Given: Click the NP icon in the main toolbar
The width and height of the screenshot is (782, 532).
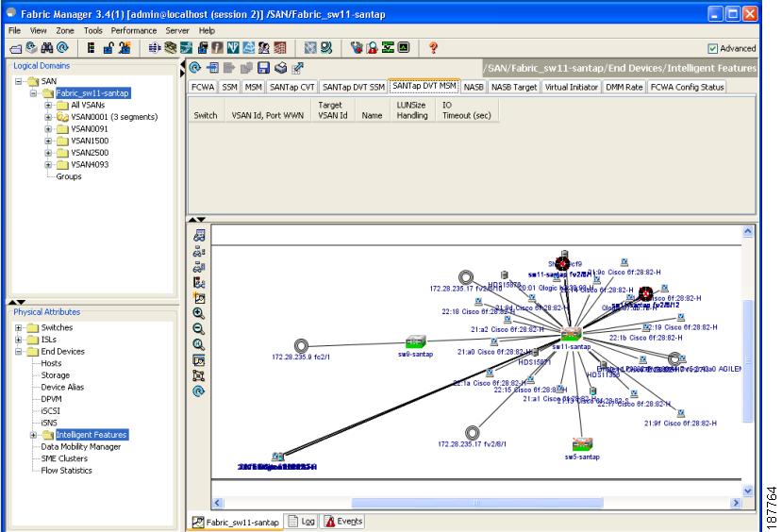Looking at the screenshot, I should pyautogui.click(x=233, y=48).
